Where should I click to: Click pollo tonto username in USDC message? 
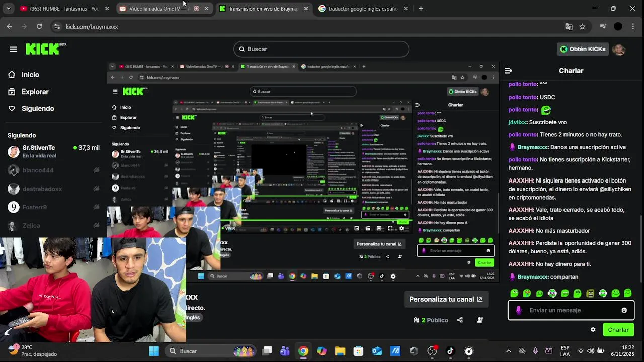(x=523, y=97)
